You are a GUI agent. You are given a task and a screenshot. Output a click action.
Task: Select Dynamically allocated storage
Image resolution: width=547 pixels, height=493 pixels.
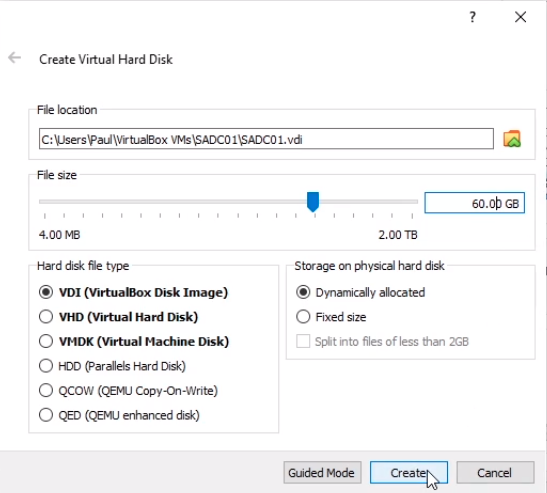click(360, 292)
